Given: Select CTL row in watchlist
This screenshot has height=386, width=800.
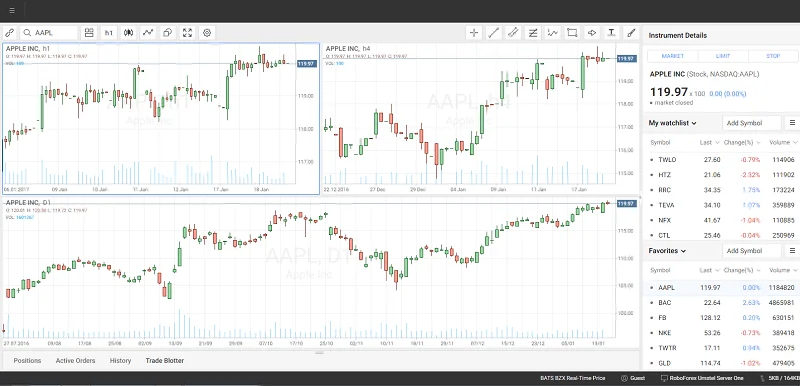Looking at the screenshot, I should [x=722, y=236].
